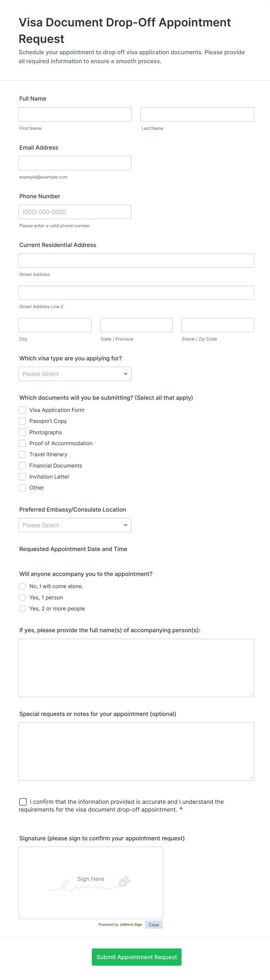Click the First Name input field
270x980 pixels.
pos(75,114)
